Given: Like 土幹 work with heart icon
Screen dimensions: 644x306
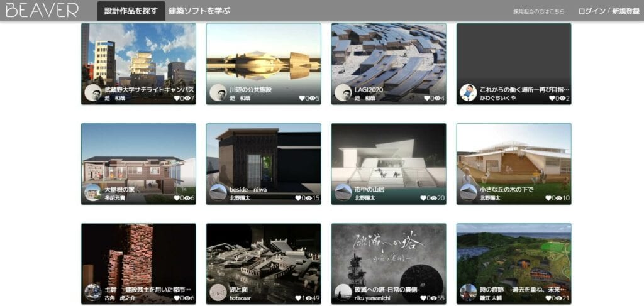Looking at the screenshot, I should (x=177, y=298).
